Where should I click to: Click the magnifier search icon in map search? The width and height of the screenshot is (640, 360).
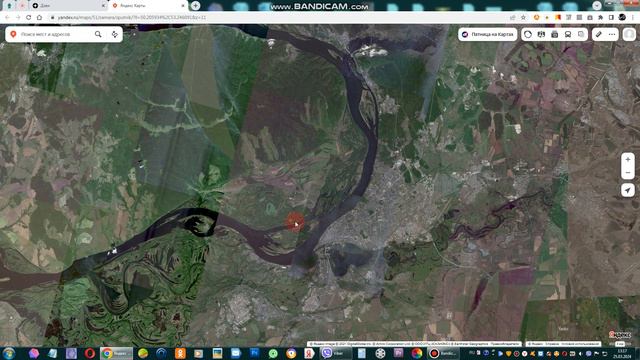(x=98, y=34)
